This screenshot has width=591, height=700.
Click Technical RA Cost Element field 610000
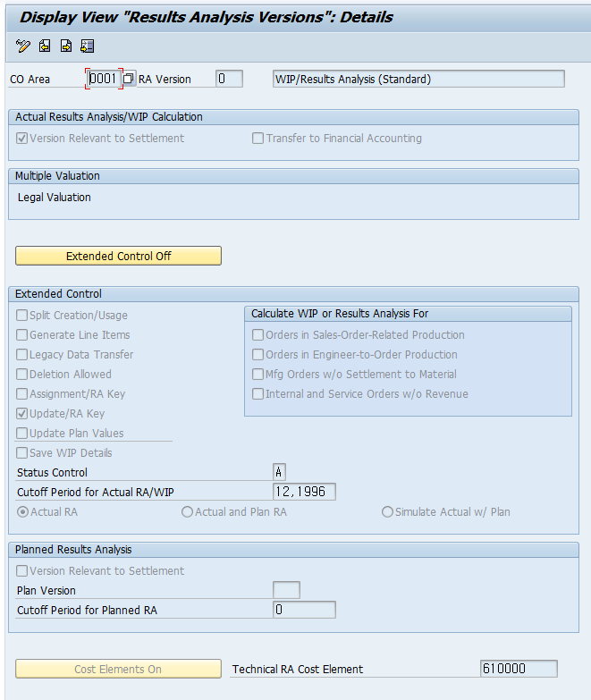(519, 669)
